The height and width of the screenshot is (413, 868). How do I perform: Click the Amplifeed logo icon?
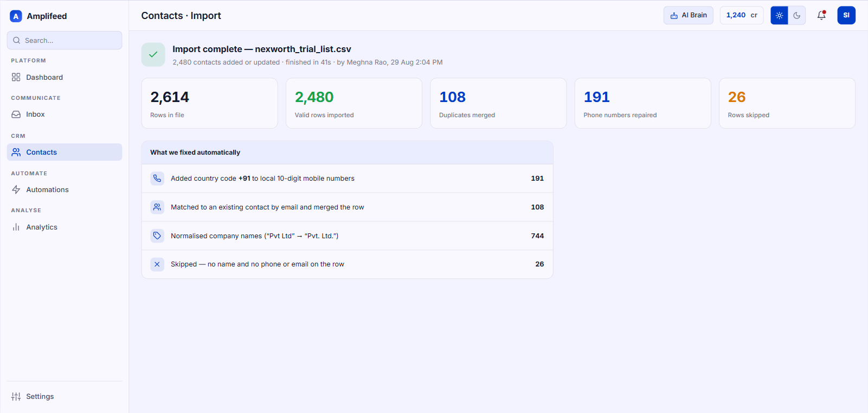point(16,16)
